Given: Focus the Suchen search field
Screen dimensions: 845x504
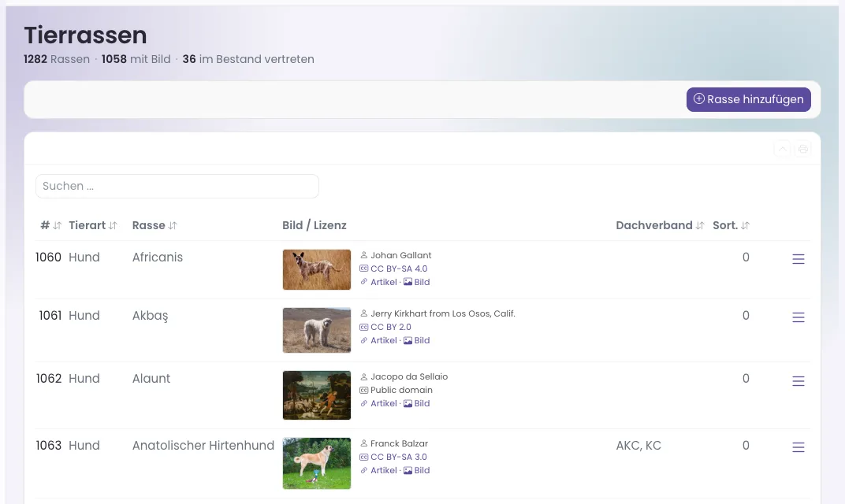Looking at the screenshot, I should (177, 187).
